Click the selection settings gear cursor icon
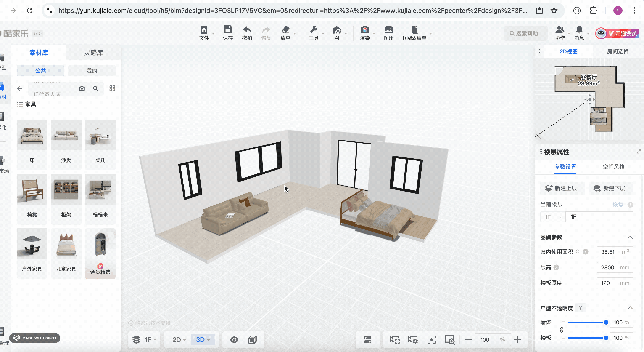644x352 pixels. click(x=413, y=340)
